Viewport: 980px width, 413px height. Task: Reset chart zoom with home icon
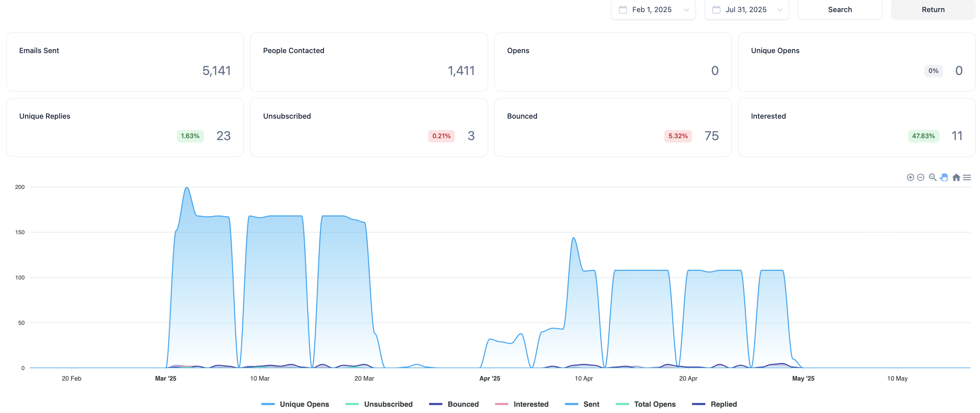click(x=956, y=178)
